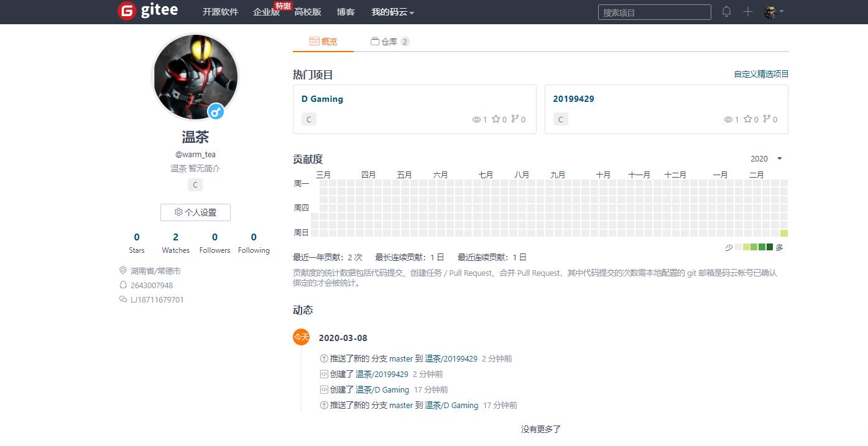Click the 搜索项目 search field
868x446 pixels.
(654, 12)
